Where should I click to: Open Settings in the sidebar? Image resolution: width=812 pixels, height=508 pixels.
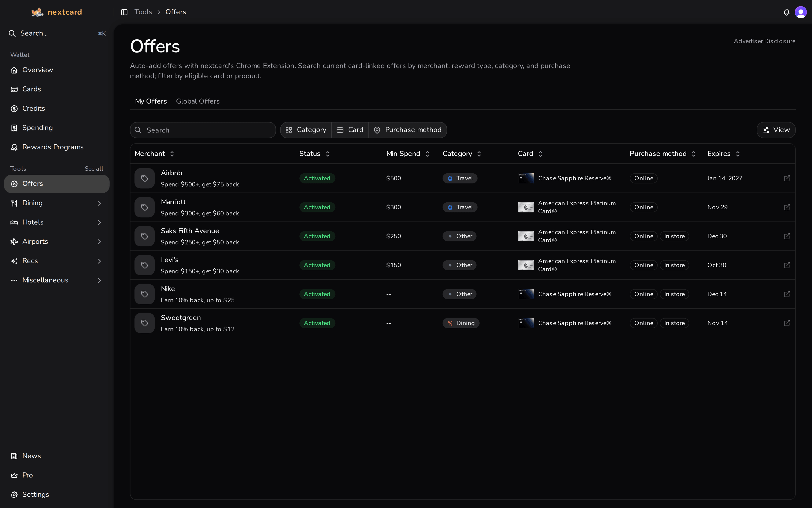click(57, 495)
